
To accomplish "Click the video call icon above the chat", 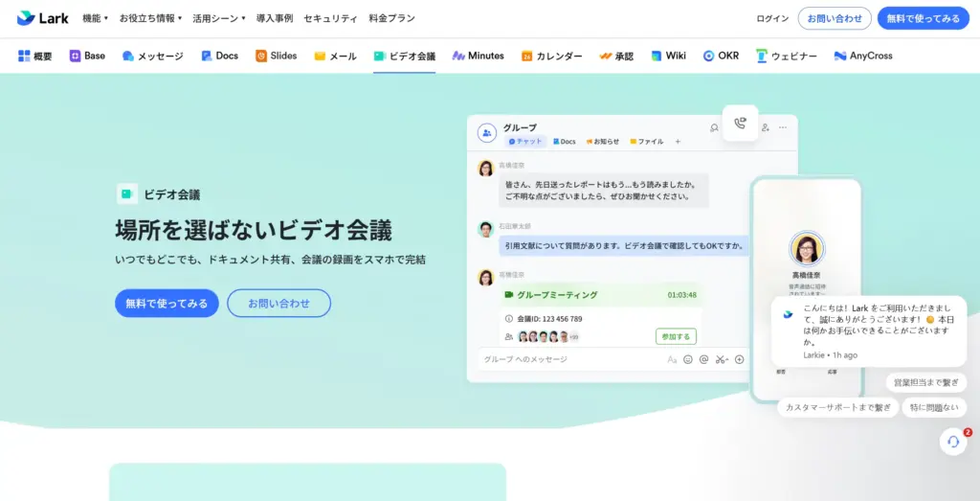I will pos(740,123).
